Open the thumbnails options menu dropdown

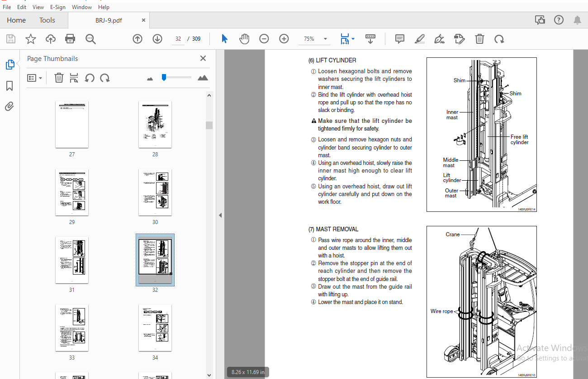point(34,78)
